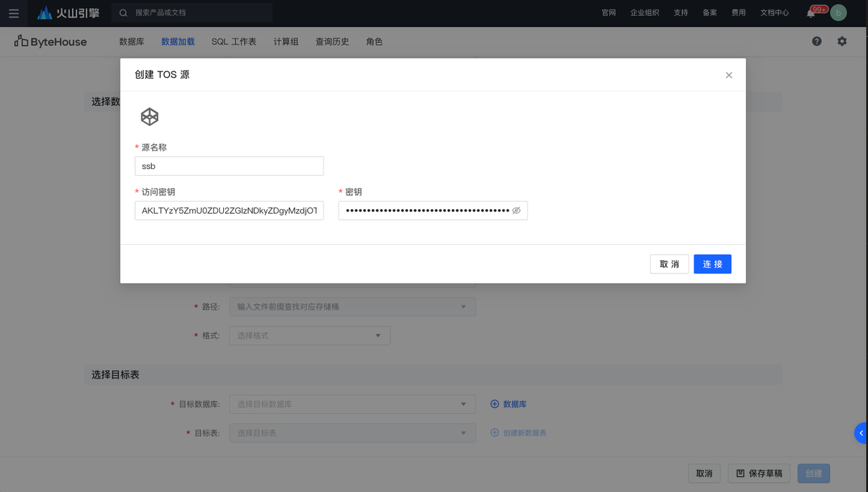This screenshot has width=868, height=492.
Task: Open the settings gear icon
Action: [x=842, y=41]
